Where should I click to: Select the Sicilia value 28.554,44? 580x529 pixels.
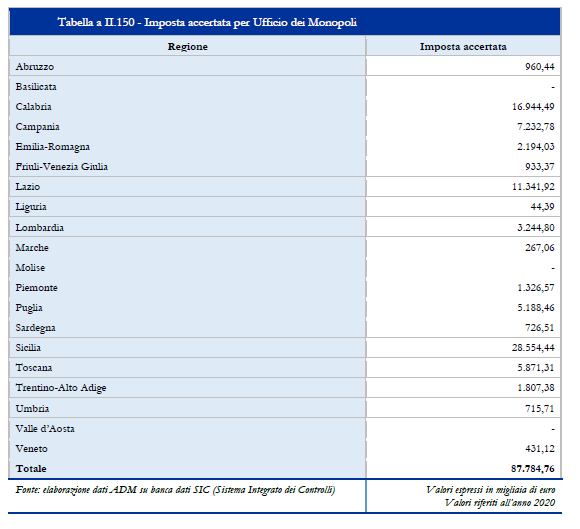533,348
